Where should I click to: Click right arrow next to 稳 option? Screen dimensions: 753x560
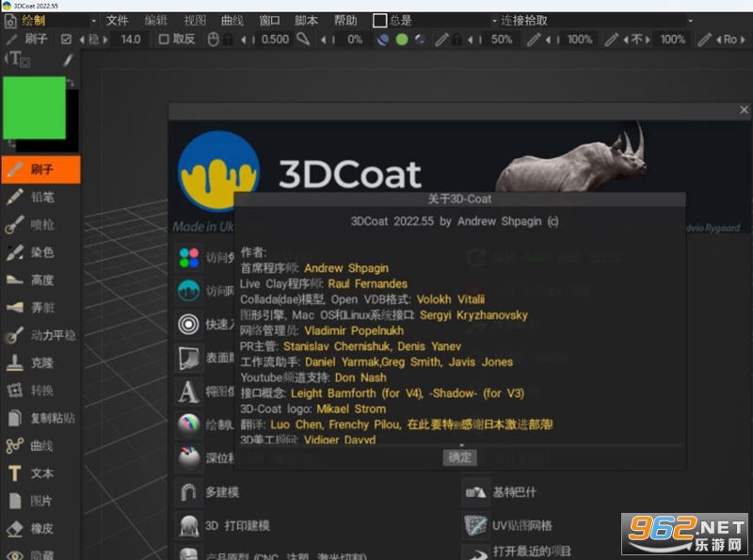105,40
